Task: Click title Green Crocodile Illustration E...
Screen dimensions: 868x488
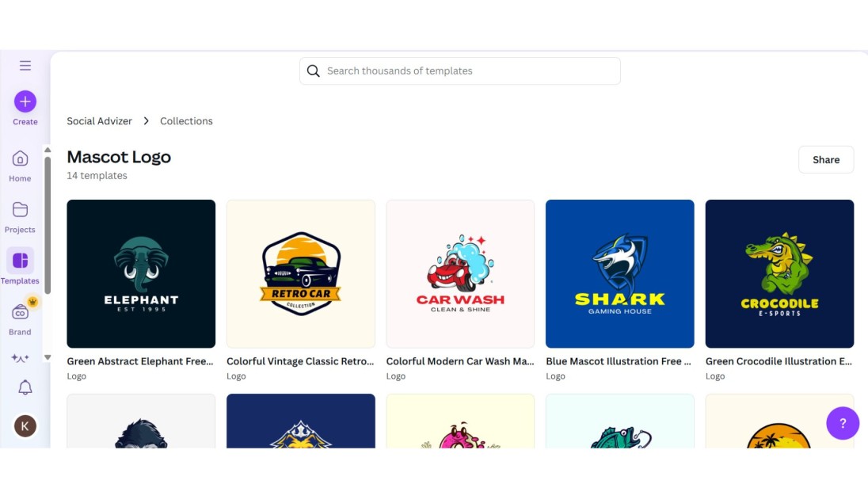Action: click(779, 361)
